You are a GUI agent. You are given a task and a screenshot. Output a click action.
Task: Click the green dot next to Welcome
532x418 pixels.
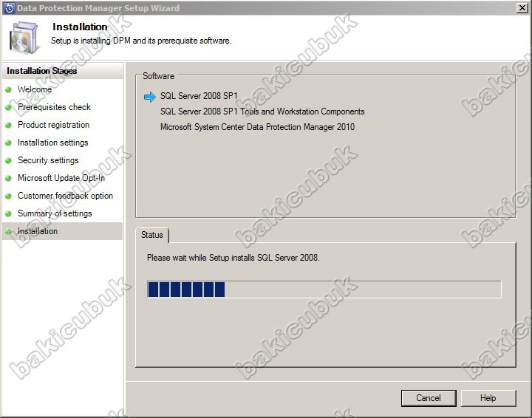(8, 90)
